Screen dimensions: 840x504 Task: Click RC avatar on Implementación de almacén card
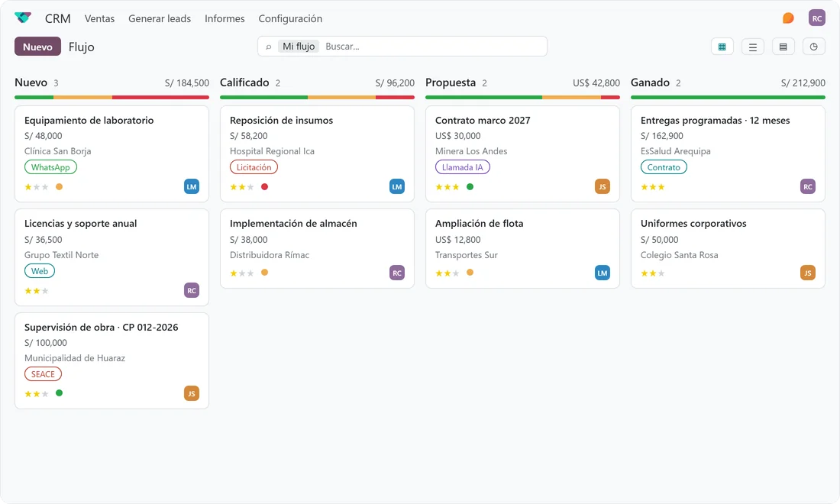click(x=396, y=273)
